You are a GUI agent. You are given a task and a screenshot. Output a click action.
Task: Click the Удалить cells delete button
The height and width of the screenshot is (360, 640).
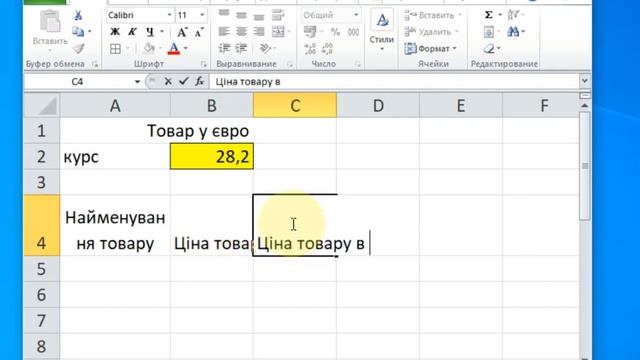click(x=431, y=32)
